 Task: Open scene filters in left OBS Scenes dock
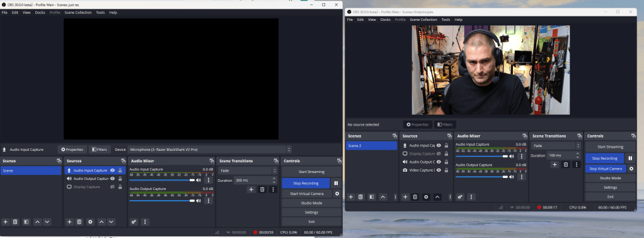pos(26,222)
